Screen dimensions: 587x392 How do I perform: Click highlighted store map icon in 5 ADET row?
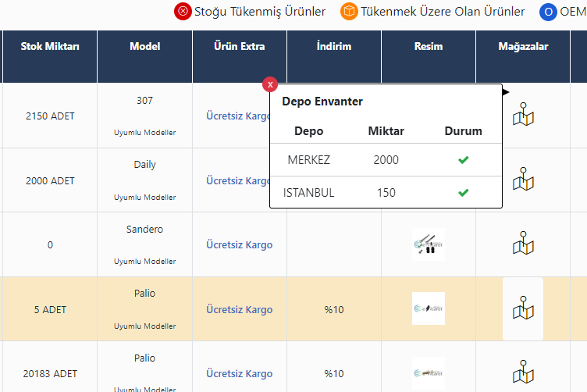coord(523,308)
